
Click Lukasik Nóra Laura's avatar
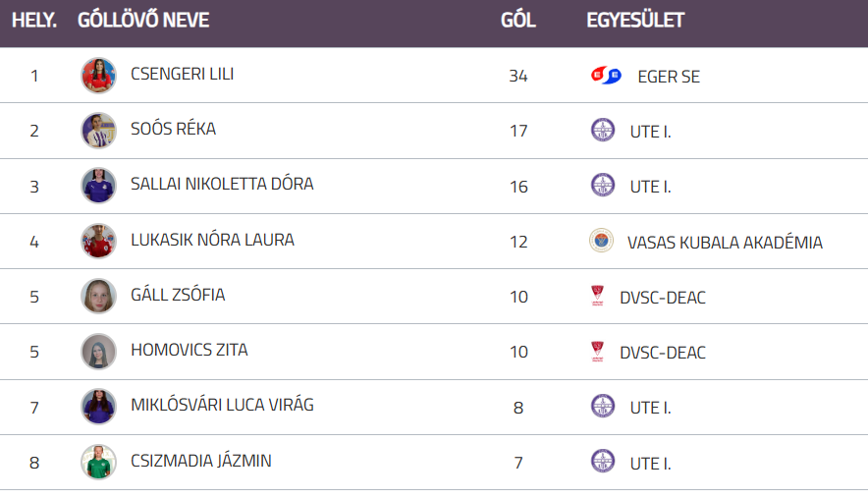(x=98, y=241)
